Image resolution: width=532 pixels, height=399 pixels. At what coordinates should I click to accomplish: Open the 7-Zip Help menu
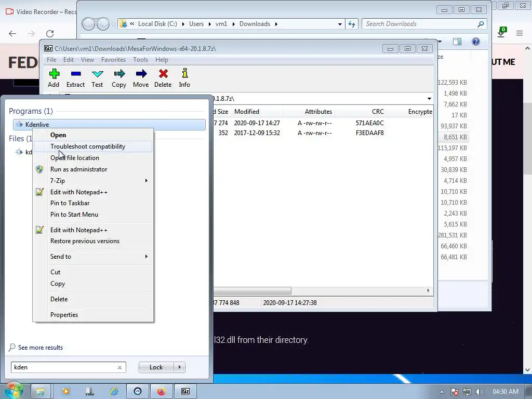tap(162, 60)
